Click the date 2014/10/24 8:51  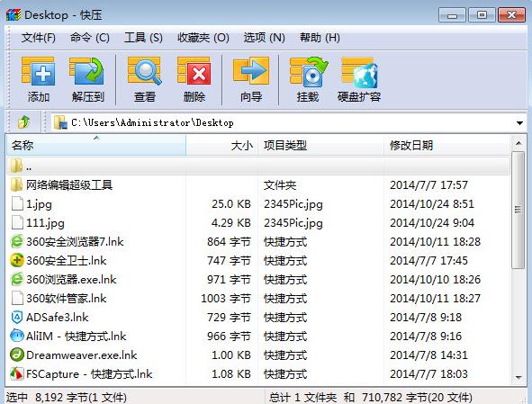(432, 204)
